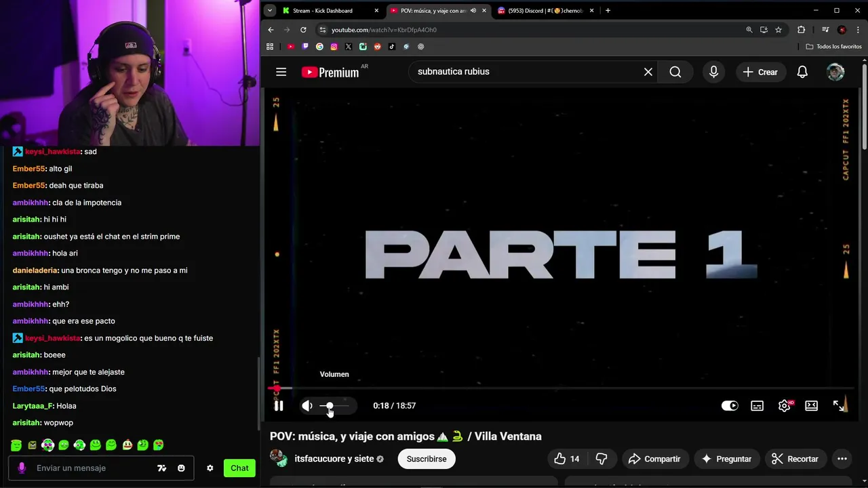Screen dimensions: 868x488
Task: Open more actions three-dot menu
Action: coord(842,459)
